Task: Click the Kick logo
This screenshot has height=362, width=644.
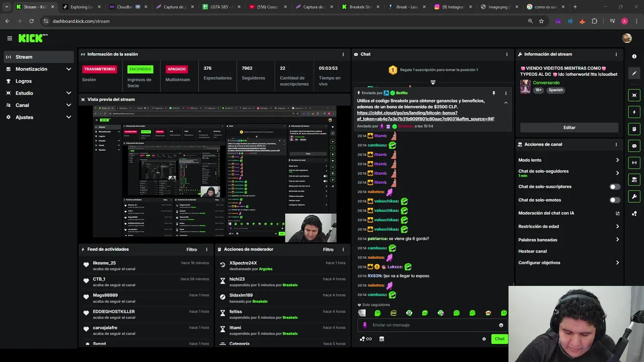Action: pyautogui.click(x=33, y=38)
